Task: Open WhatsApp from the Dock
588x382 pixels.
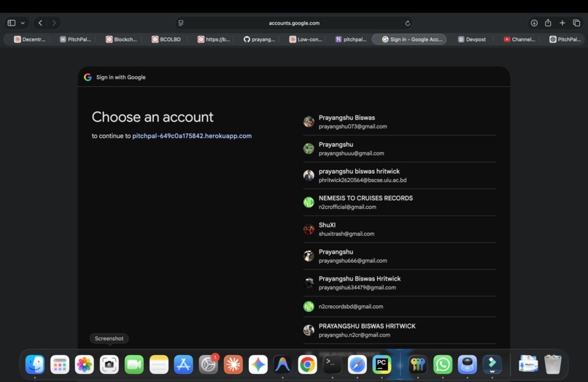Action: [x=443, y=364]
